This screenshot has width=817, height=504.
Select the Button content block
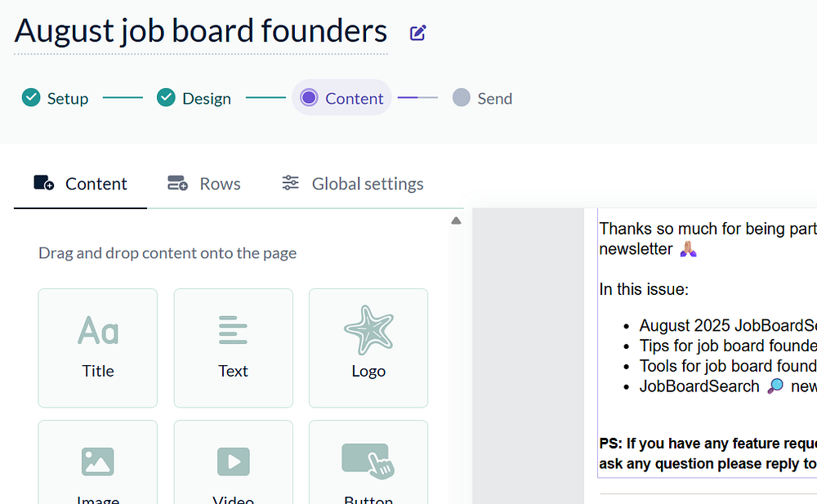[x=368, y=466]
